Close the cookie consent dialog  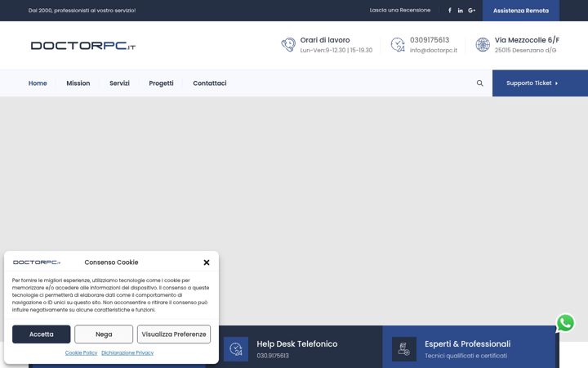pyautogui.click(x=207, y=263)
